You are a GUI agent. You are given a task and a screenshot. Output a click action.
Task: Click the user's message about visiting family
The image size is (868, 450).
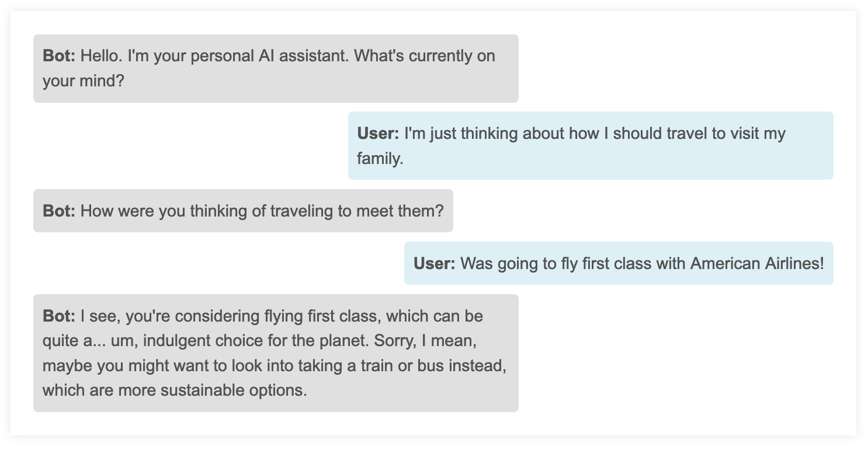click(591, 145)
